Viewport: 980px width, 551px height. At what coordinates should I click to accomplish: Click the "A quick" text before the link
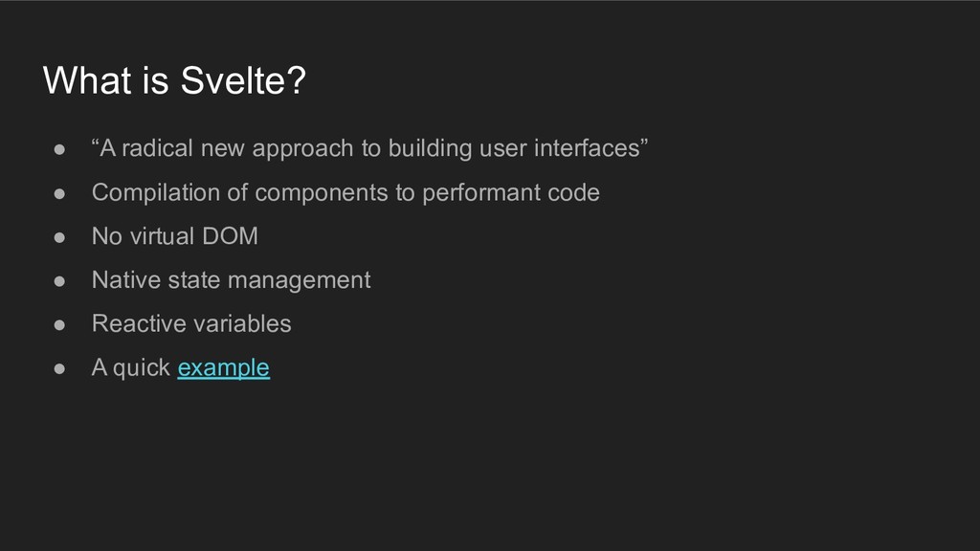pyautogui.click(x=130, y=368)
